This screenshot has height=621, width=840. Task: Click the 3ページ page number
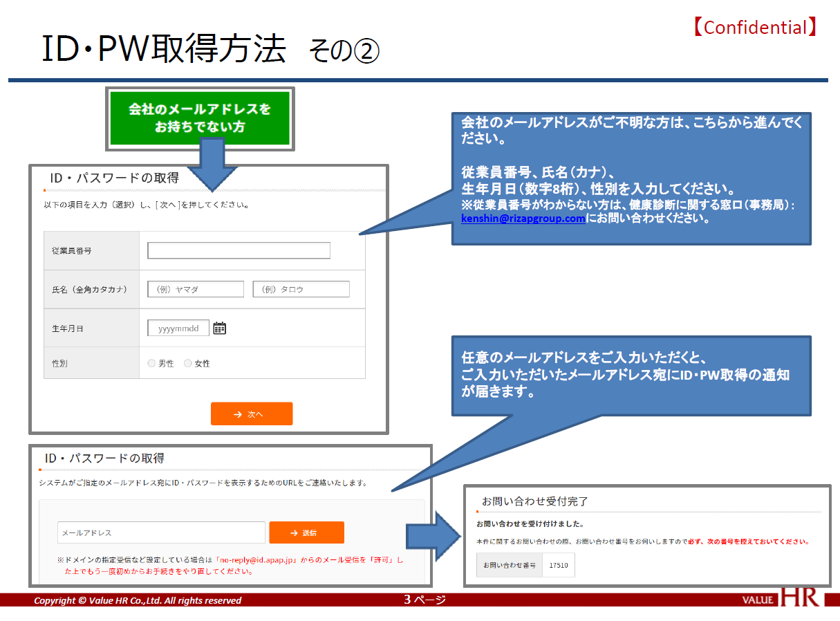(424, 600)
